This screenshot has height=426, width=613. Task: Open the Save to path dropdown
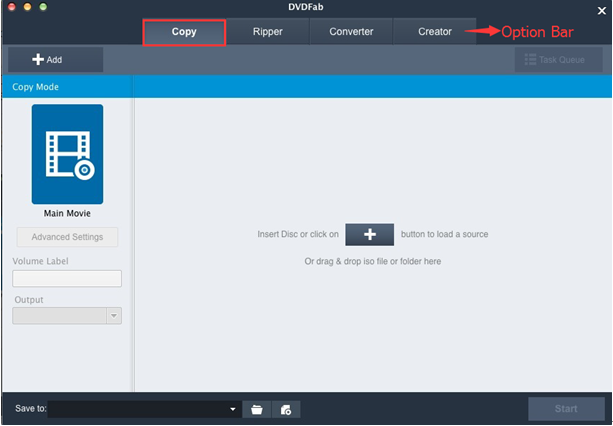click(x=233, y=409)
